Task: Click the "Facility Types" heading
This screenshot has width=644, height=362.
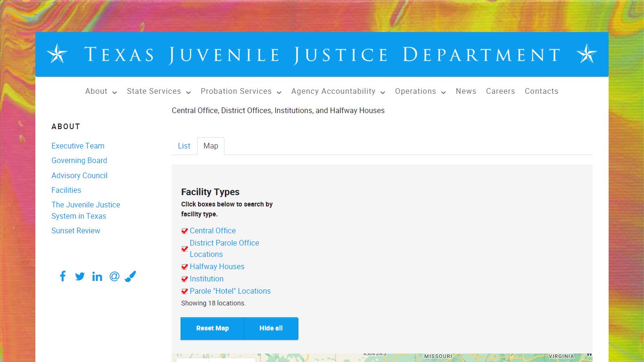Action: pyautogui.click(x=210, y=192)
